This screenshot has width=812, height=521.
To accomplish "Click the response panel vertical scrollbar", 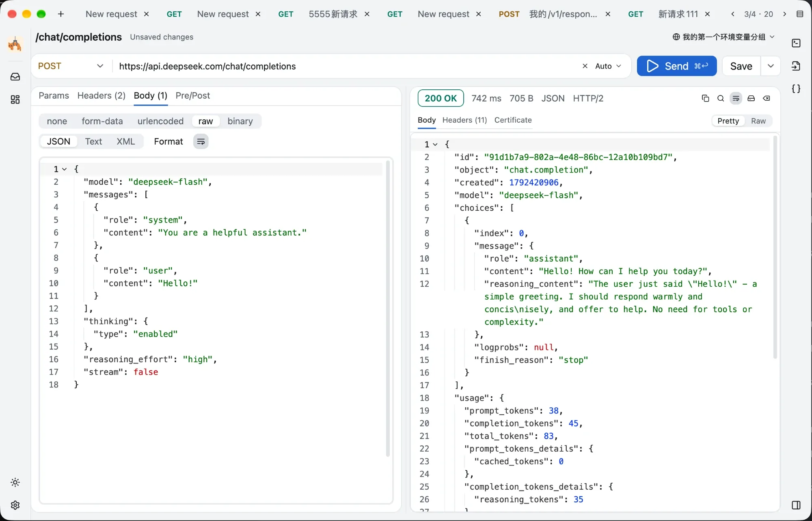I will coord(775,248).
